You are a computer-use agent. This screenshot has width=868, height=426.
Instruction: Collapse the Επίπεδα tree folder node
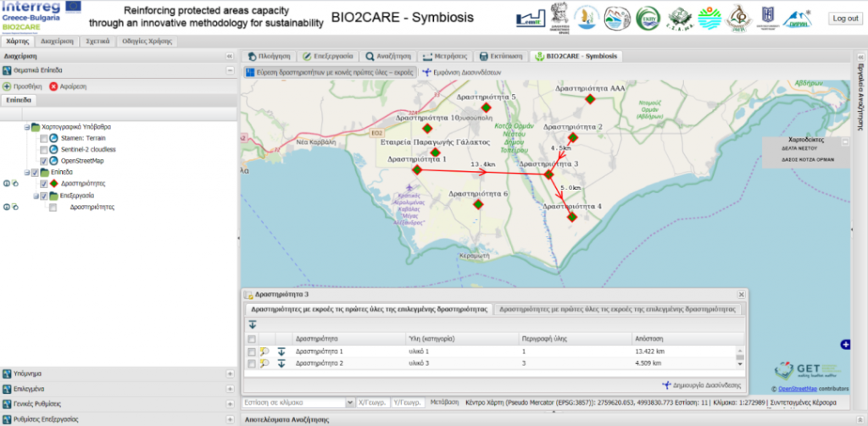(x=26, y=173)
